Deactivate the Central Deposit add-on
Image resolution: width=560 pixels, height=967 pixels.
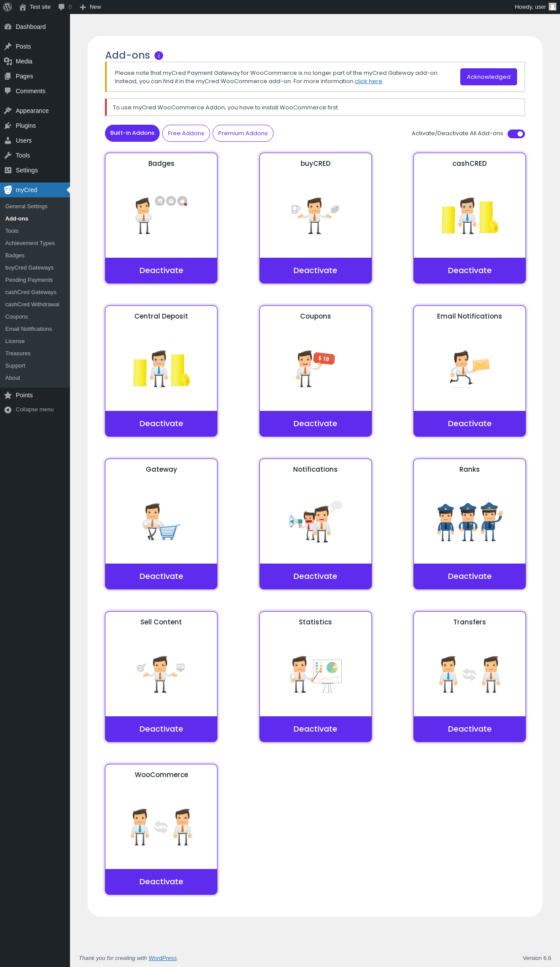click(161, 424)
